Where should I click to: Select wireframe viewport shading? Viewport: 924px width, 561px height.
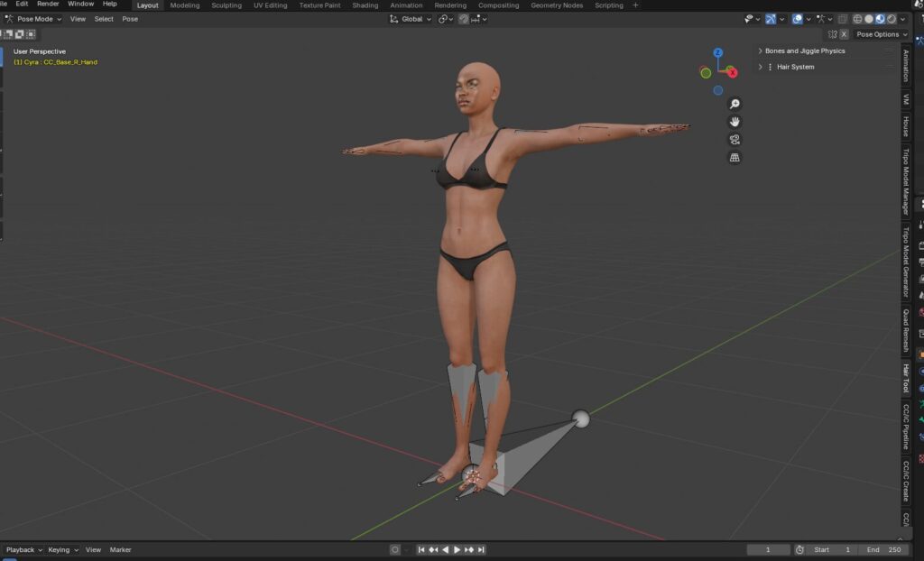coord(857,19)
